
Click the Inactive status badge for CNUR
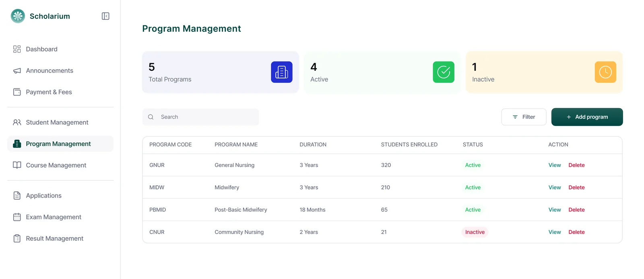click(475, 232)
